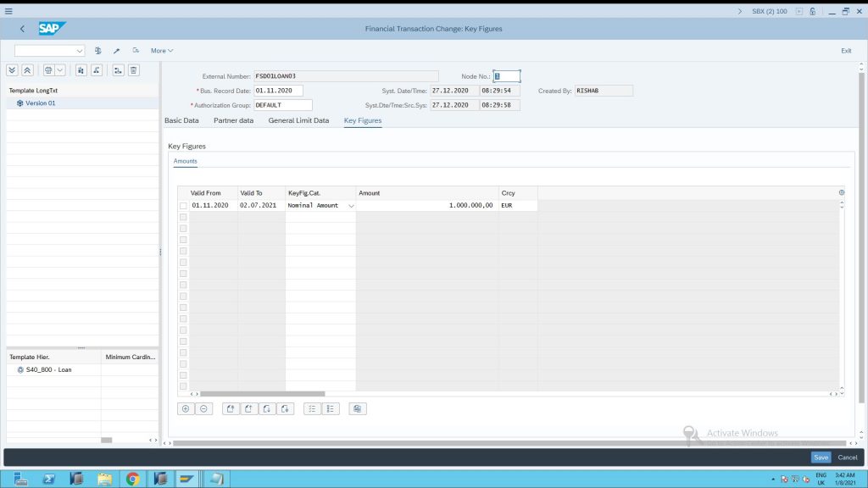The height and width of the screenshot is (488, 868).
Task: Click the rightmost detail icon below table
Action: [x=358, y=409]
